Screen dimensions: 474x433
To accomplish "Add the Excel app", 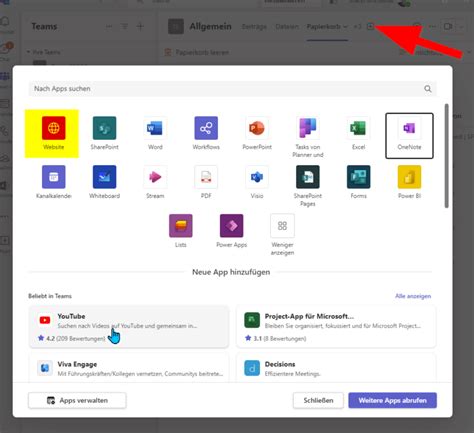I will tap(358, 134).
